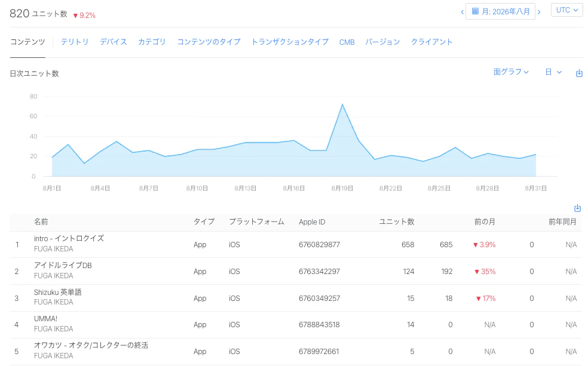Open the Shizuku 英単語 app row
588x366 pixels.
(296, 298)
